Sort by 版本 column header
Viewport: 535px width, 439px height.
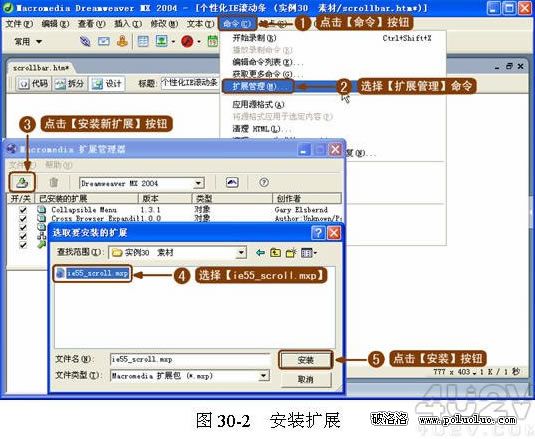[165, 199]
